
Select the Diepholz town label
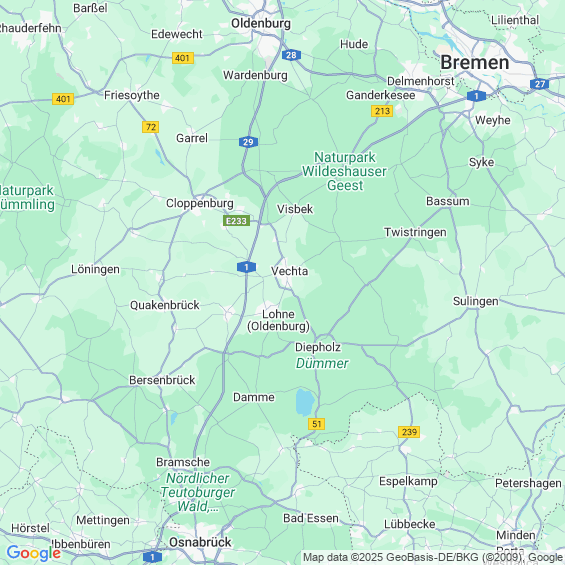click(318, 347)
